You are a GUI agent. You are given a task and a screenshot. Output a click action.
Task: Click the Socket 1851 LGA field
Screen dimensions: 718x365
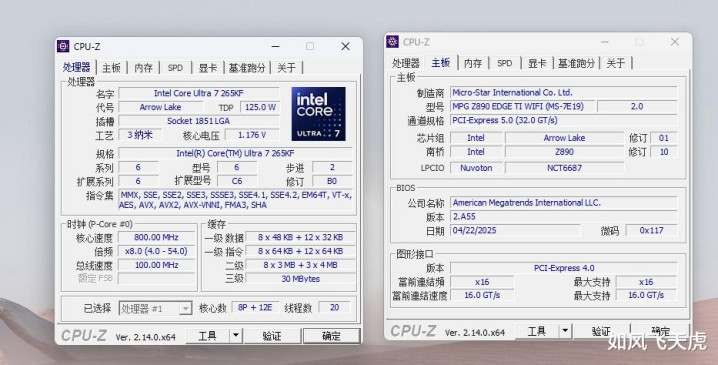pyautogui.click(x=199, y=121)
